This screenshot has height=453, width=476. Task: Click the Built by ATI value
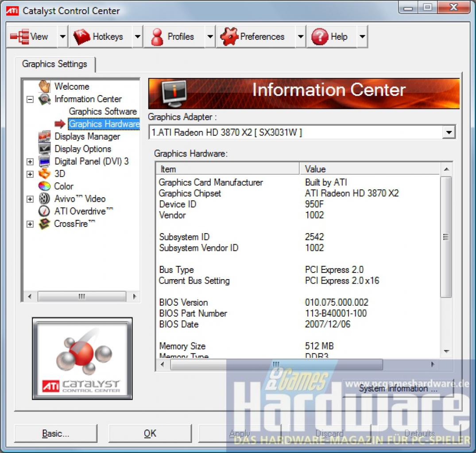[x=326, y=182]
